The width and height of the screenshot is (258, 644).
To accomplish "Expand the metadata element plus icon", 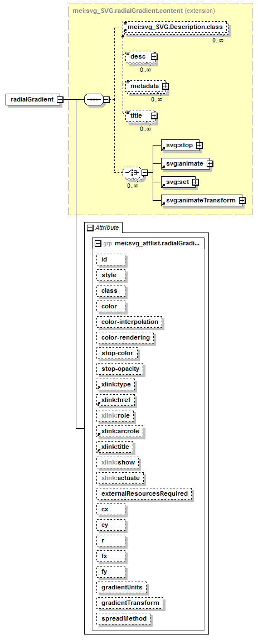I will 165,86.
